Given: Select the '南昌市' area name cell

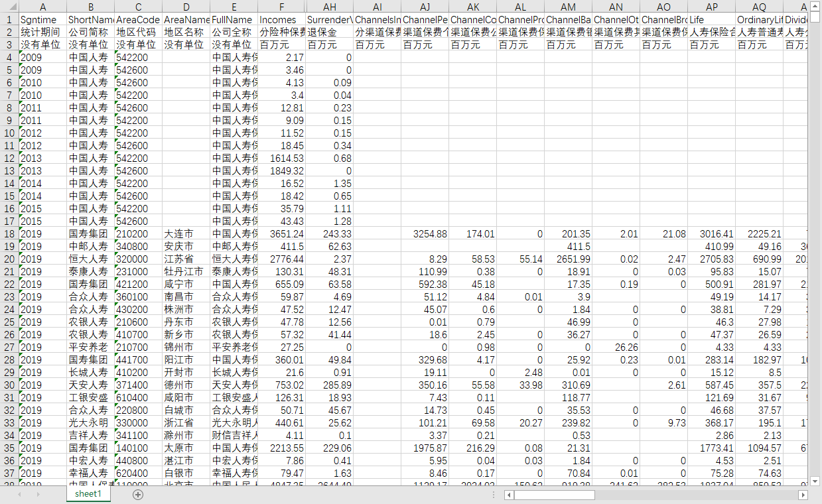Looking at the screenshot, I should coord(186,296).
